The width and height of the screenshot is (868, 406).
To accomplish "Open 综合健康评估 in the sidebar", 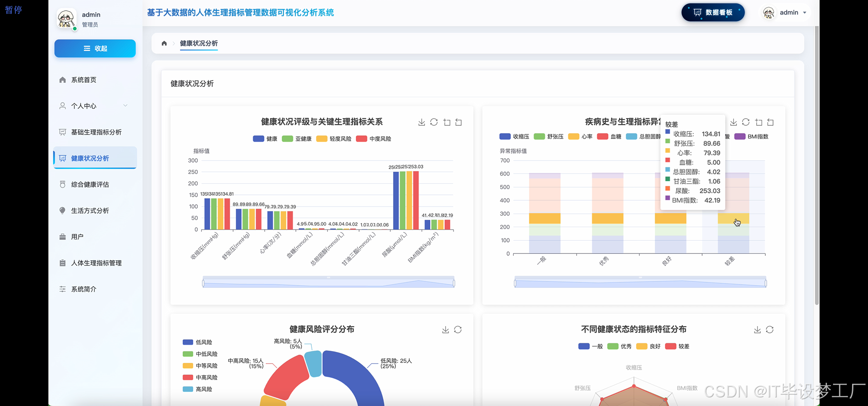I will (x=95, y=184).
